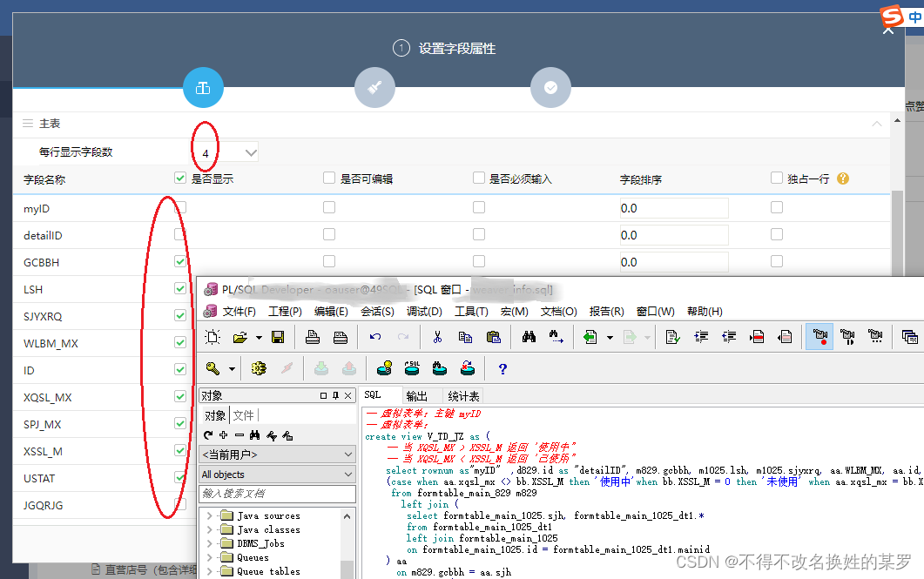Close the 对象 panel with X
The image size is (924, 579).
point(348,396)
